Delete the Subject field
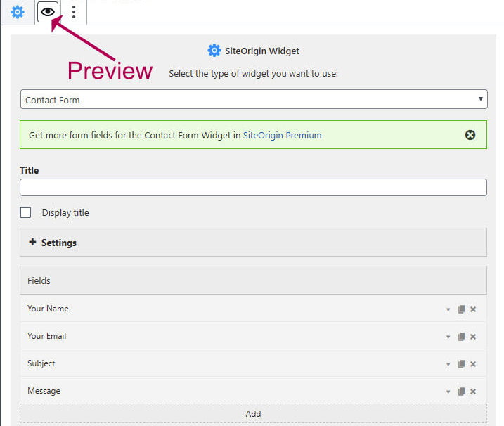Image resolution: width=504 pixels, height=426 pixels. coord(473,364)
